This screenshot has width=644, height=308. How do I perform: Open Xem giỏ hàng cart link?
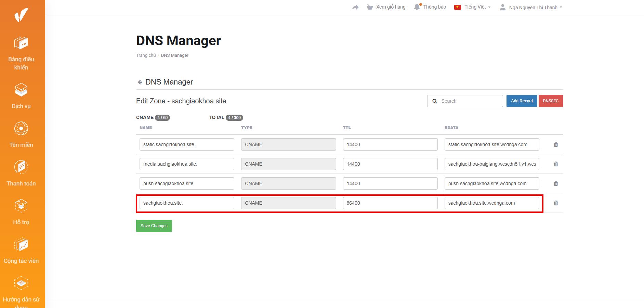(386, 7)
